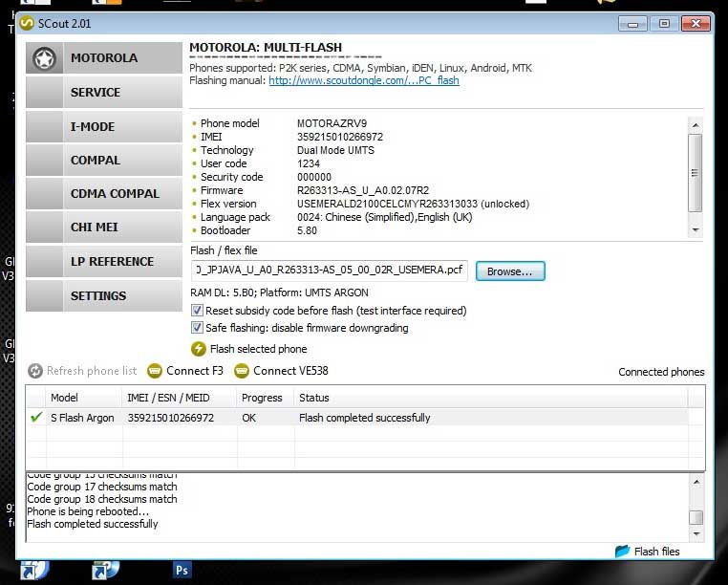This screenshot has width=728, height=585.
Task: Click IMEI 359215010266972 in connected phones table
Action: tap(171, 418)
